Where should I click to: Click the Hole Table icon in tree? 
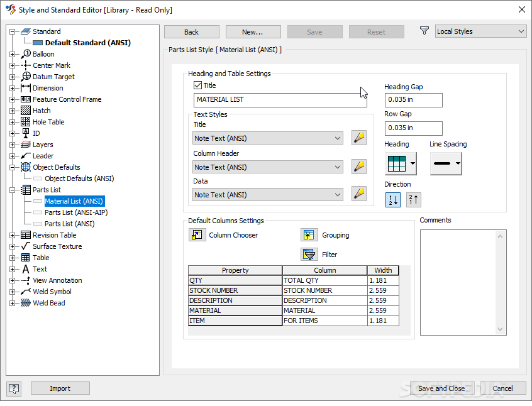pyautogui.click(x=26, y=122)
